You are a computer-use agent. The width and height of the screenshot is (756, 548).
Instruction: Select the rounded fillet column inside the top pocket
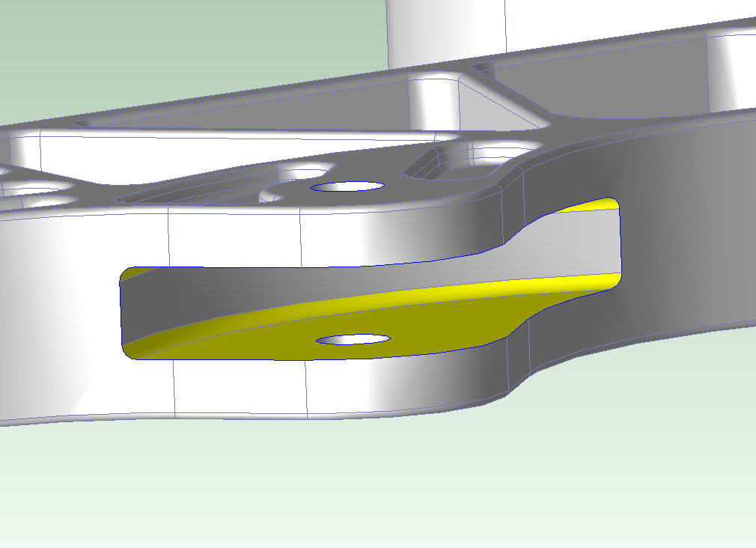(433, 101)
